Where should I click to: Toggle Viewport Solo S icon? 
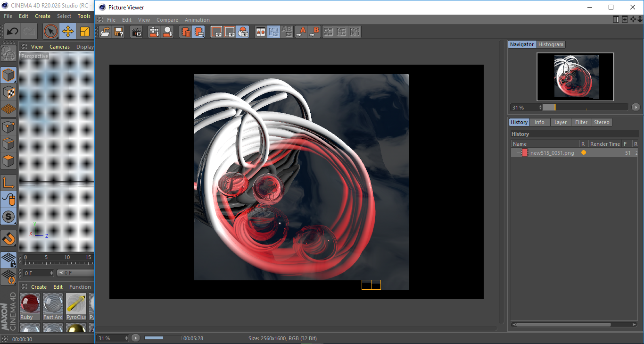[x=8, y=217]
